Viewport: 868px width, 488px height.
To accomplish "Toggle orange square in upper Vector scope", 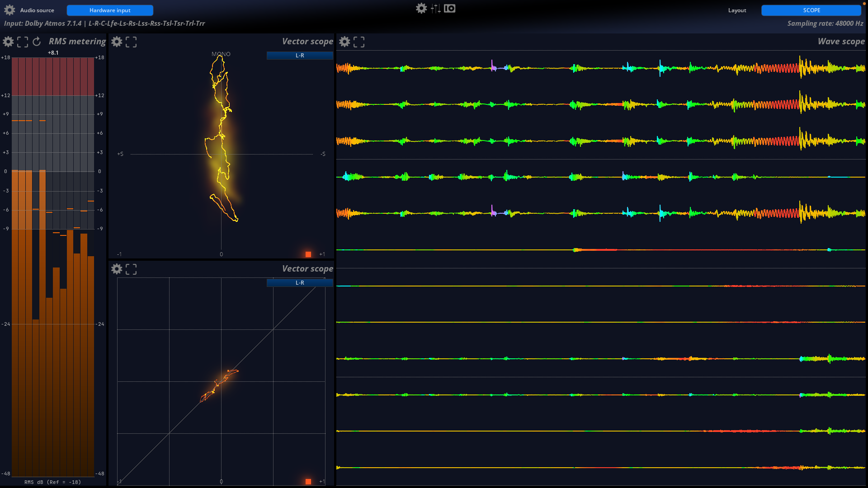I will pos(308,254).
